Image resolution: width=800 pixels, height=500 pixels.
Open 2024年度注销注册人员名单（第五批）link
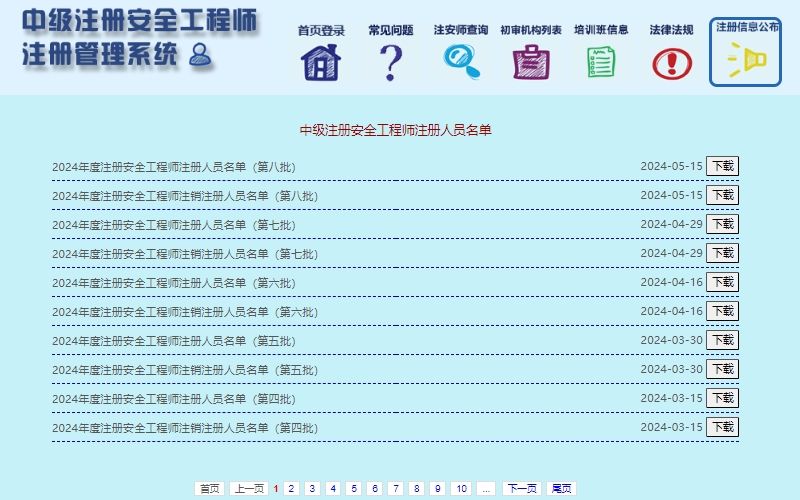tap(185, 370)
